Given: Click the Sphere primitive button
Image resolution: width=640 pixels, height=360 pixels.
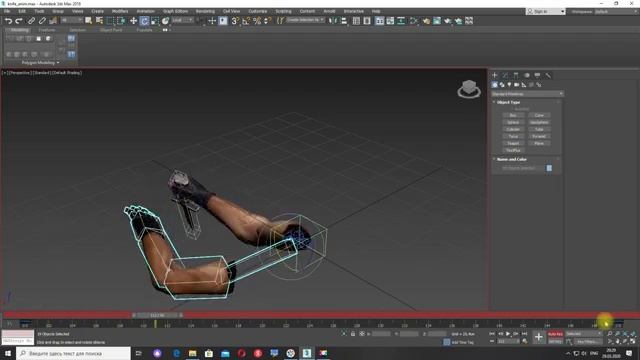Looking at the screenshot, I should 513,122.
